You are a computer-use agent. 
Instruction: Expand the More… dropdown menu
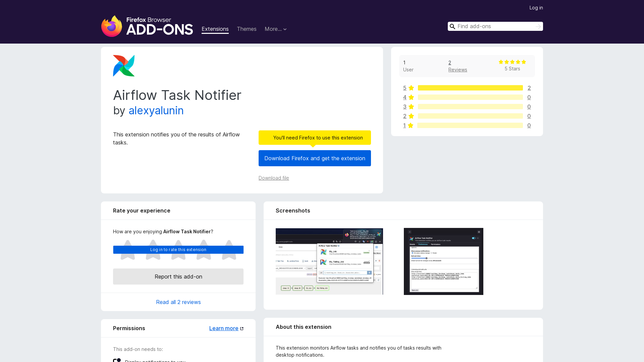[x=276, y=29]
